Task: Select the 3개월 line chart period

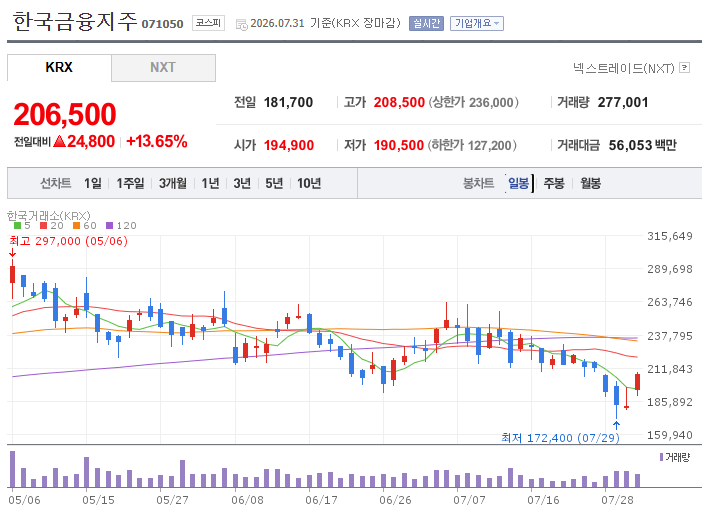Action: pos(173,183)
